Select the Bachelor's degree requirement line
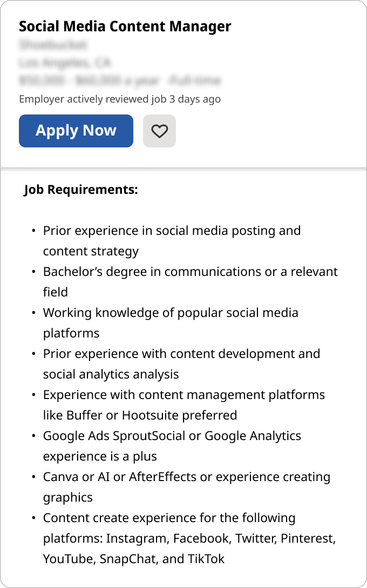 [190, 272]
